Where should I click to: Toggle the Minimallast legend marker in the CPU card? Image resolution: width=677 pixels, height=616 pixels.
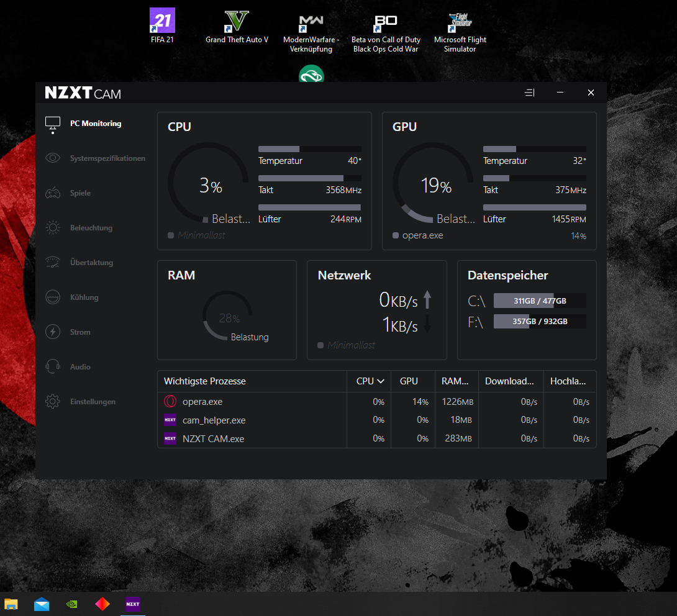[x=170, y=235]
